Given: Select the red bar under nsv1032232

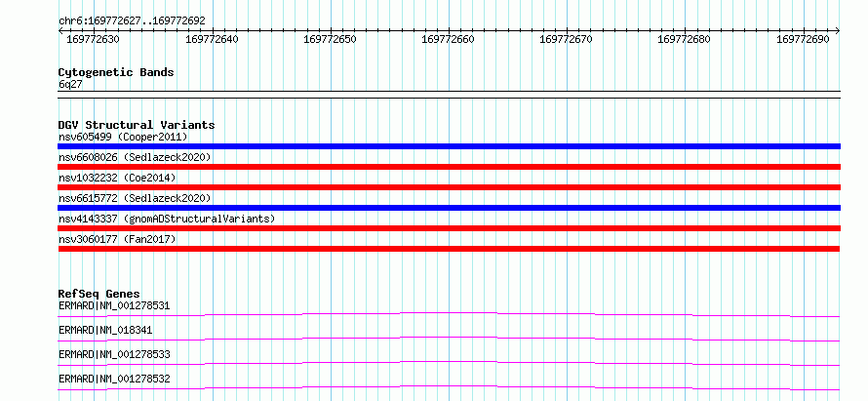Looking at the screenshot, I should (449, 187).
